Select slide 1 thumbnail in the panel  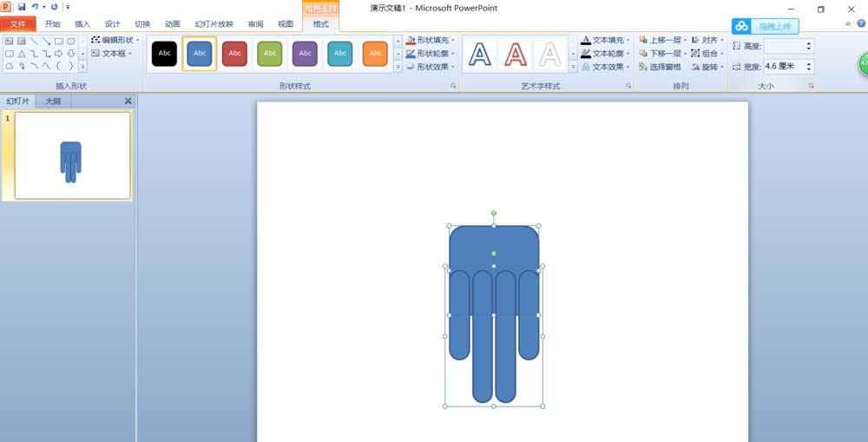pyautogui.click(x=72, y=155)
